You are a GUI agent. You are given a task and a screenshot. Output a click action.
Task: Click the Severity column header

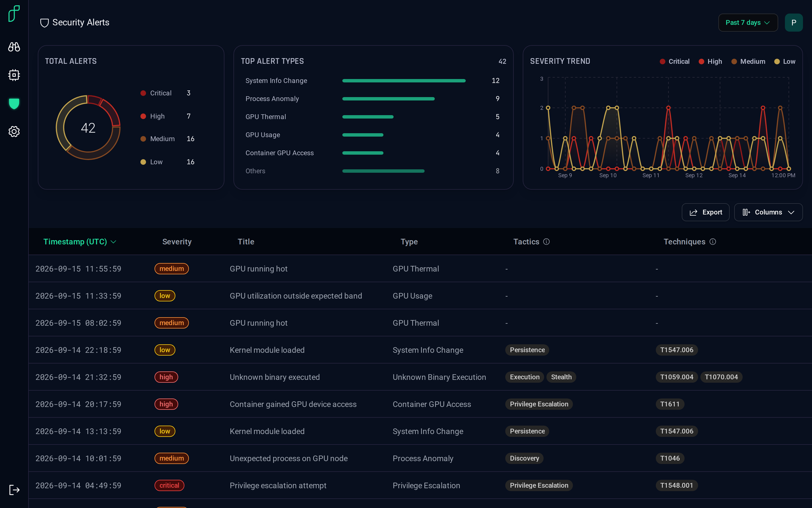click(177, 242)
